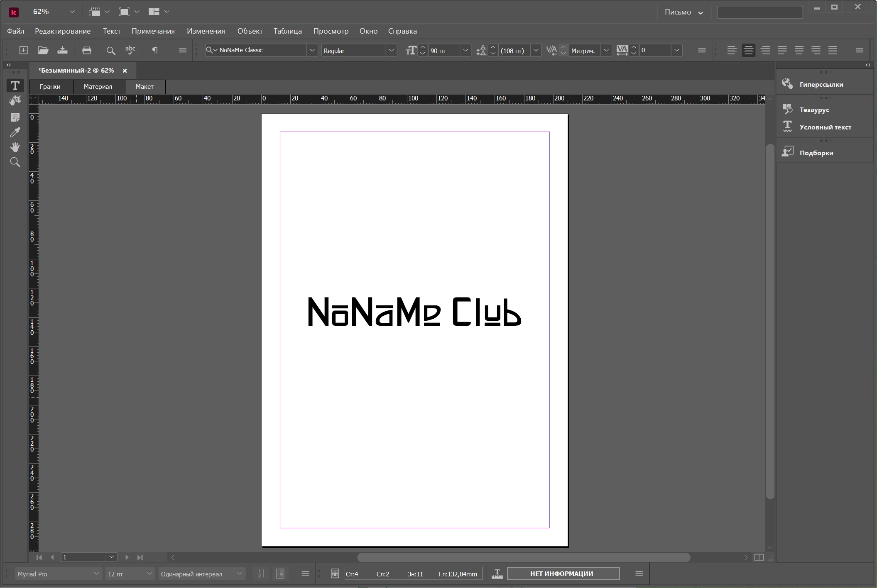The height and width of the screenshot is (588, 877).
Task: Click the 90 пт font size field
Action: point(443,50)
